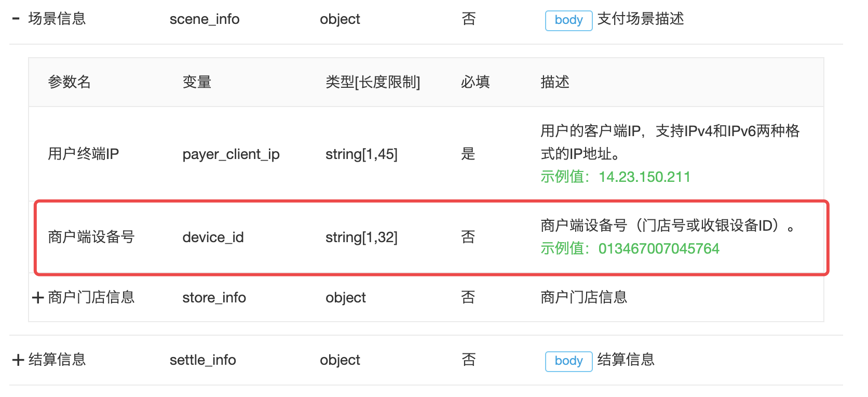The width and height of the screenshot is (868, 397).
Task: Click example value 013467007045764
Action: point(659,249)
